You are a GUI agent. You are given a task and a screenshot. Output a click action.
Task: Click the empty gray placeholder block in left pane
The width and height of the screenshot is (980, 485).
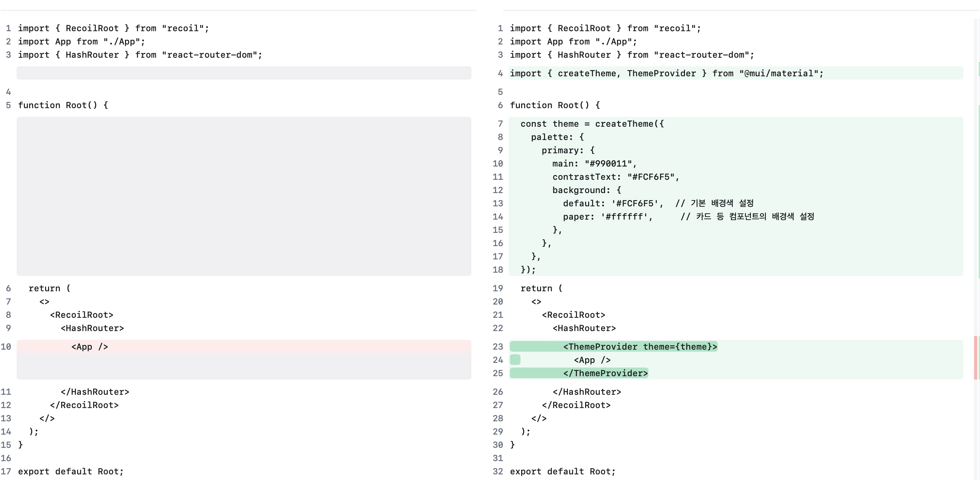(x=243, y=196)
